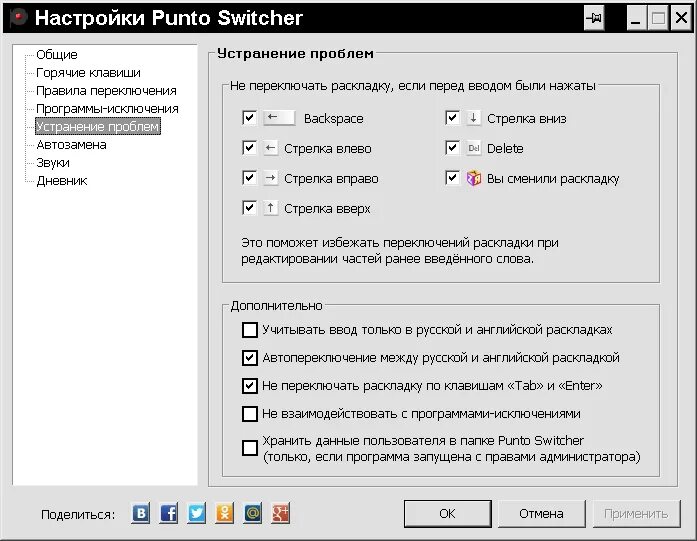
Task: Uncheck the Стрелка вправо checkbox
Action: tap(249, 178)
